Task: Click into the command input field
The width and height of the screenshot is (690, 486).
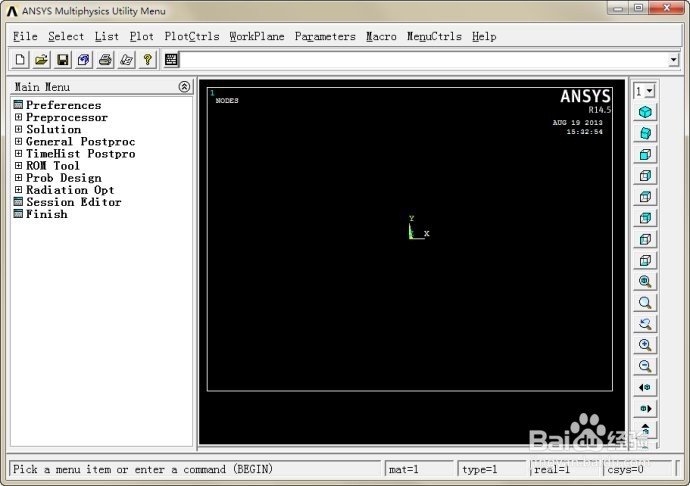Action: [x=425, y=60]
